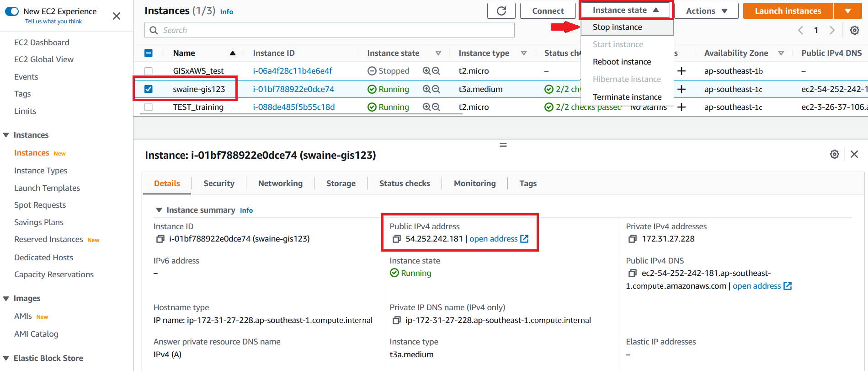Open instance link i-06a4f28c11b4e6e4f
The height and width of the screenshot is (371, 868).
point(293,71)
